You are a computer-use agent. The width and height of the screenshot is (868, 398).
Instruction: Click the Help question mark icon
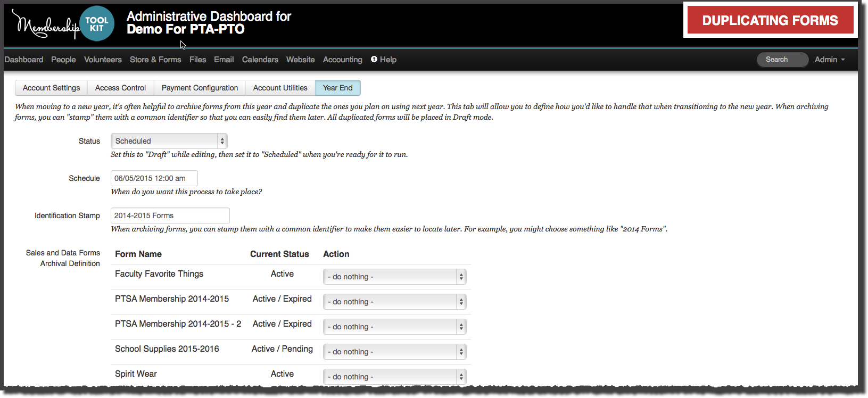coord(374,59)
